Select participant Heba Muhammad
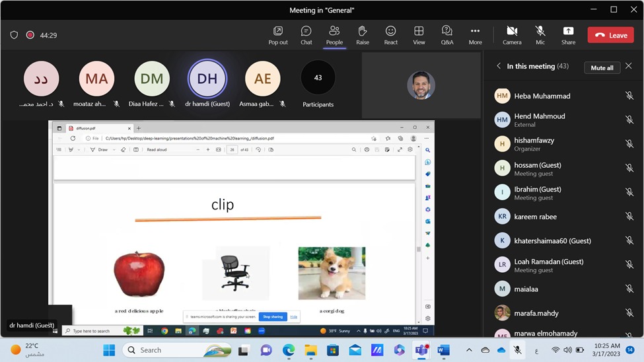The image size is (644, 362). point(542,96)
